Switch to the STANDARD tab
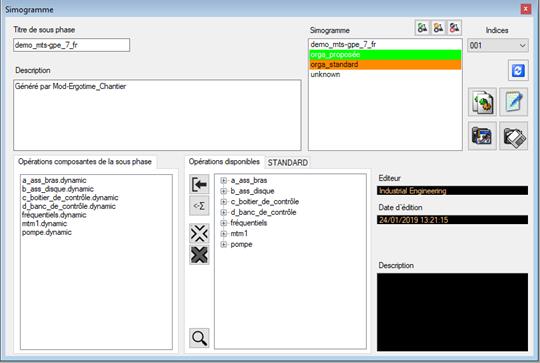Image resolution: width=540 pixels, height=363 pixels. tap(288, 163)
